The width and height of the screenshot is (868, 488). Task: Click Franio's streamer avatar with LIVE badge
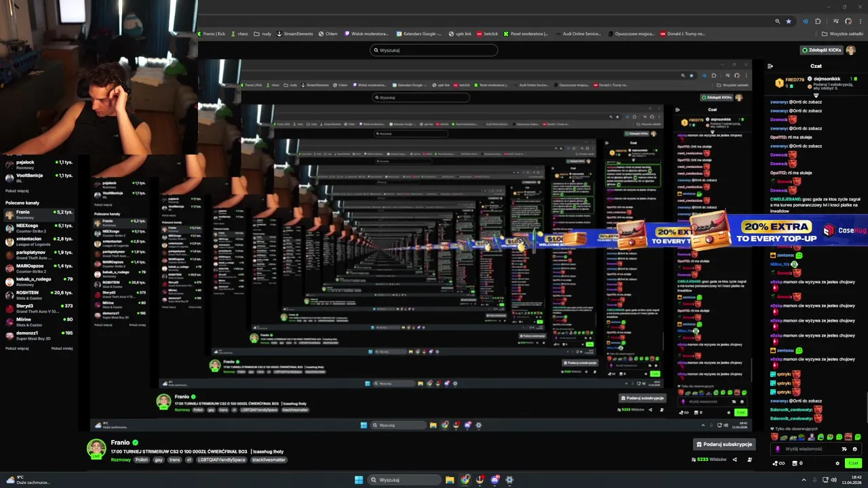tap(96, 449)
